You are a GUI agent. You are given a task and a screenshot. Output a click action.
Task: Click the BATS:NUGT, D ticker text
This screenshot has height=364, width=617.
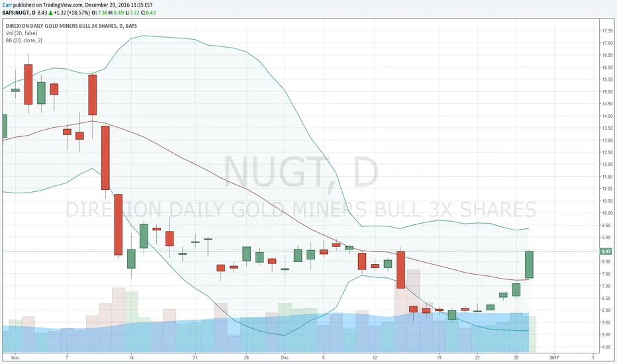point(19,13)
